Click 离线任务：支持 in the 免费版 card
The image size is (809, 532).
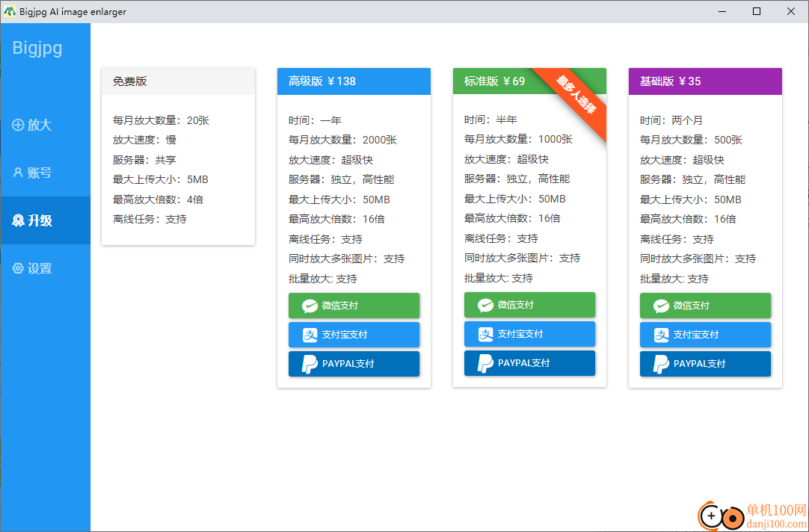pos(150,220)
